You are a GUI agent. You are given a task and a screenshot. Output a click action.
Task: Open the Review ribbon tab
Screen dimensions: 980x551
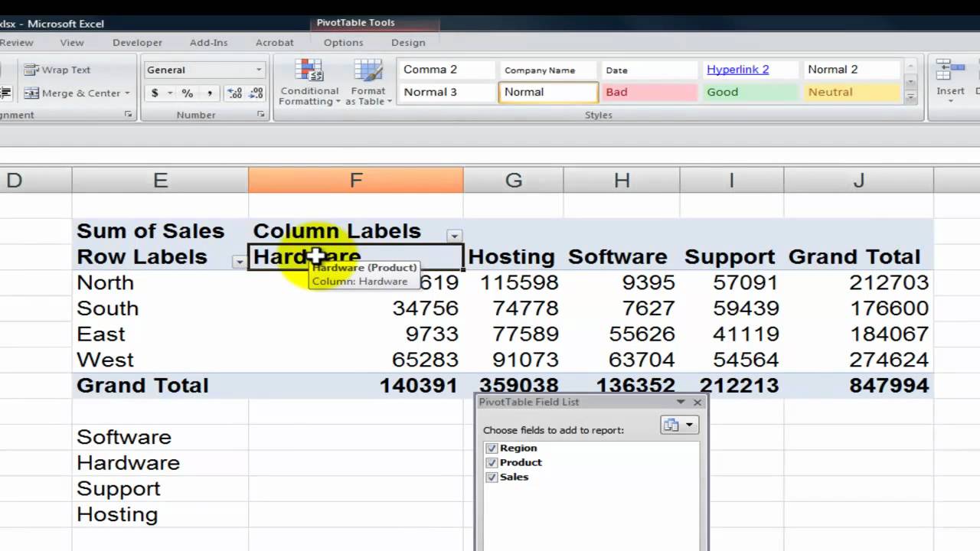coord(16,43)
